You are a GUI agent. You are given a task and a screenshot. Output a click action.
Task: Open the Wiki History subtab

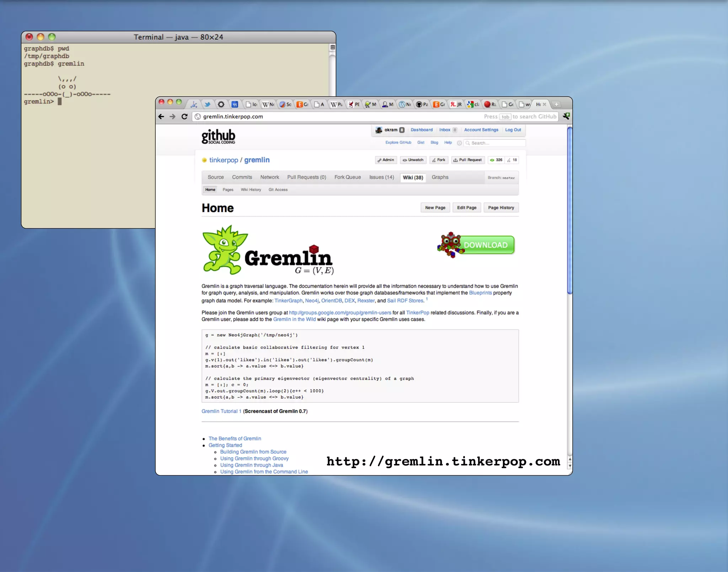(x=251, y=189)
